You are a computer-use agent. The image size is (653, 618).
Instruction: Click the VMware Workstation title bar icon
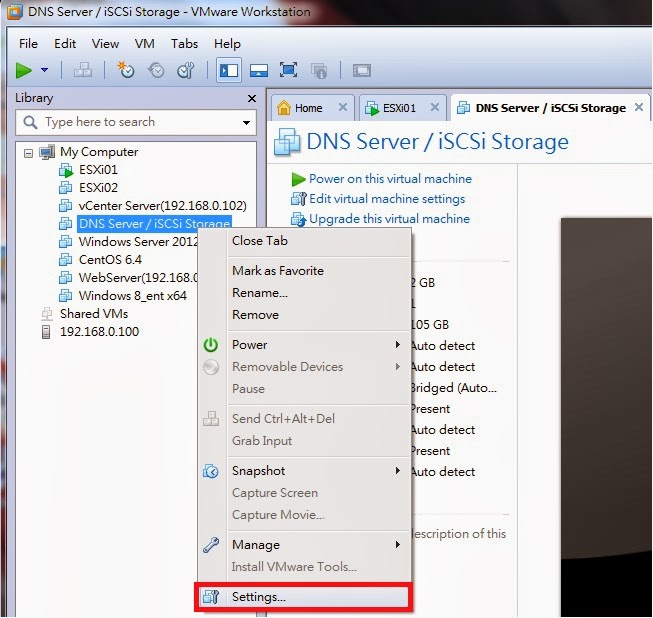[x=15, y=12]
